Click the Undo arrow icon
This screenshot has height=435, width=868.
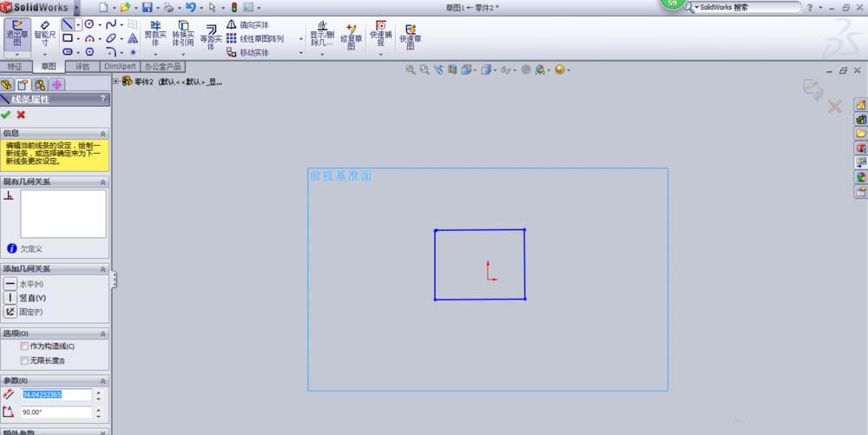pyautogui.click(x=190, y=8)
